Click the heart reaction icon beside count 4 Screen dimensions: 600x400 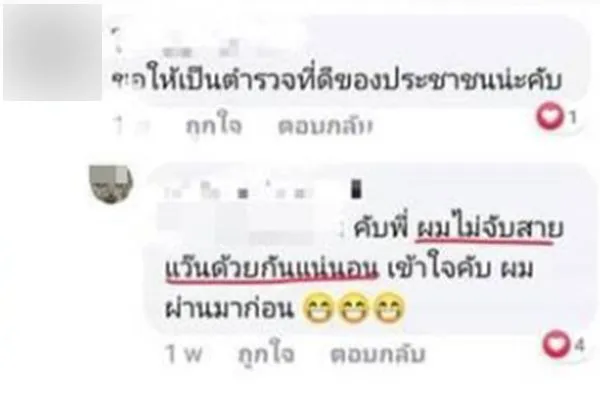pos(556,344)
